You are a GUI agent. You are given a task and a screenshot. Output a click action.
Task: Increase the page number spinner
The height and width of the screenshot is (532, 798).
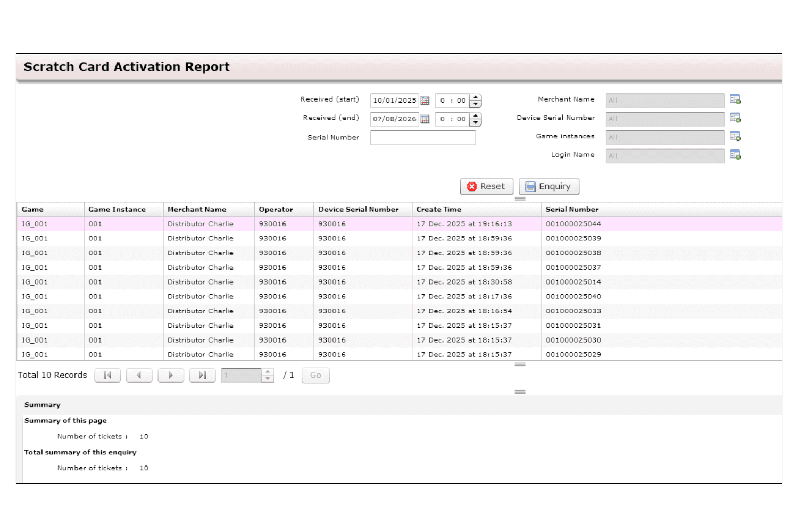268,372
